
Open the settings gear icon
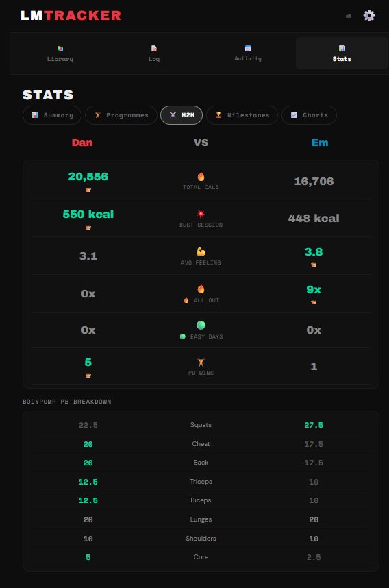coord(368,15)
